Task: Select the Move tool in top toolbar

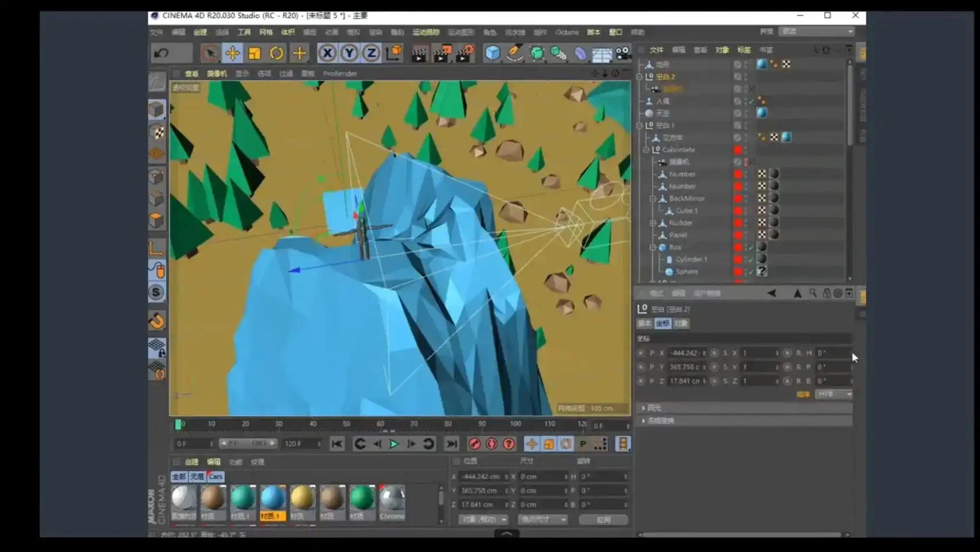Action: (x=232, y=53)
